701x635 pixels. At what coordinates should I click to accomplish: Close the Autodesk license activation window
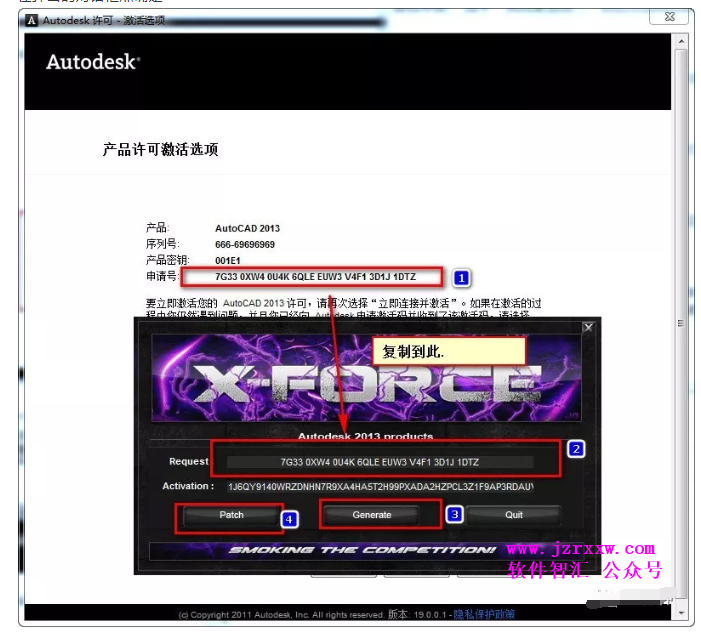click(x=669, y=17)
